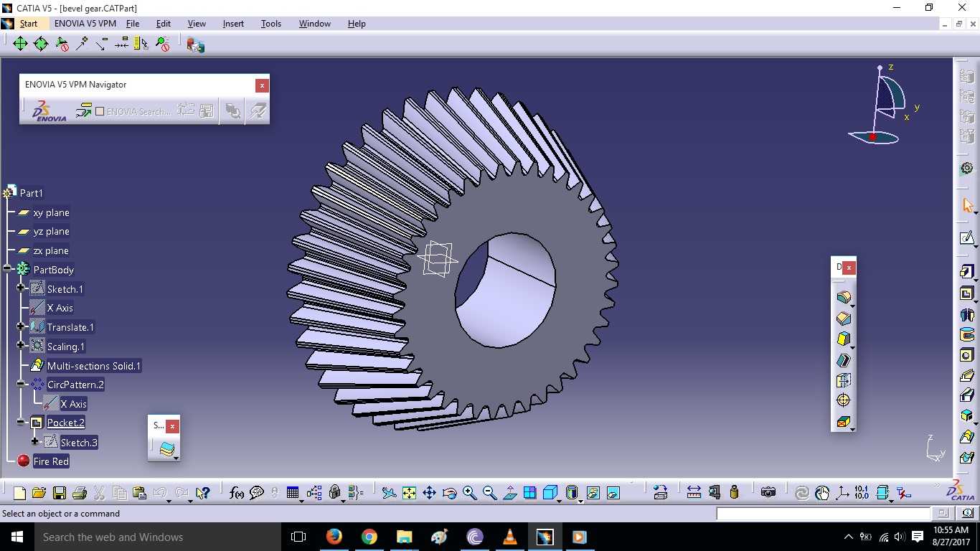Expand the Sketch.3 node under Pocket.2
Image resolution: width=980 pixels, height=551 pixels.
pyautogui.click(x=34, y=442)
